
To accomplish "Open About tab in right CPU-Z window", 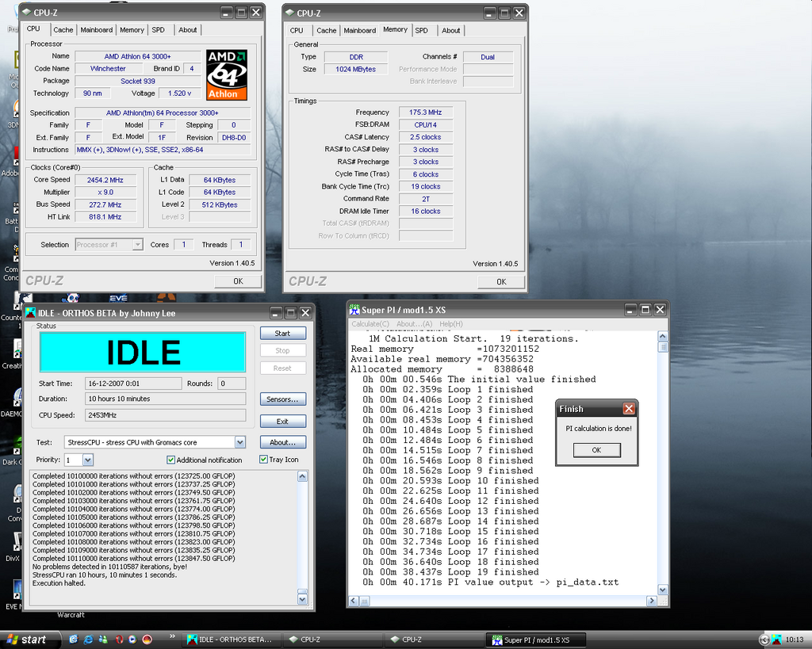I will (x=450, y=31).
